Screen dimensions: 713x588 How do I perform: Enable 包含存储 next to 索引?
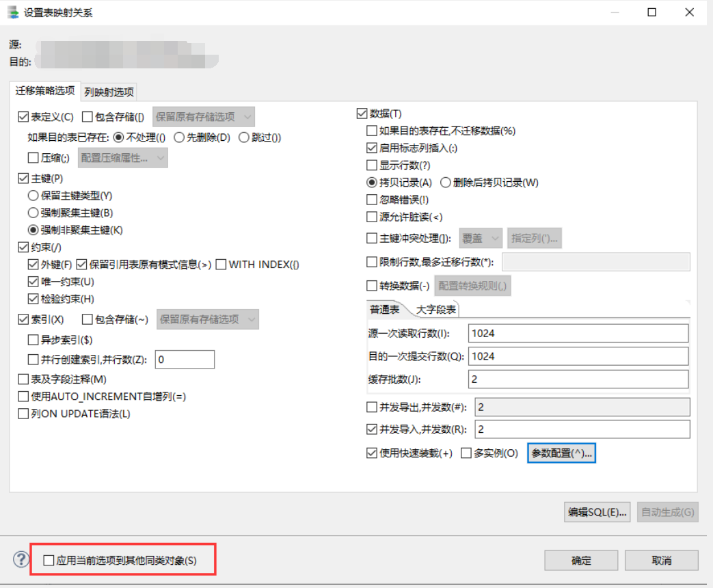tap(88, 319)
